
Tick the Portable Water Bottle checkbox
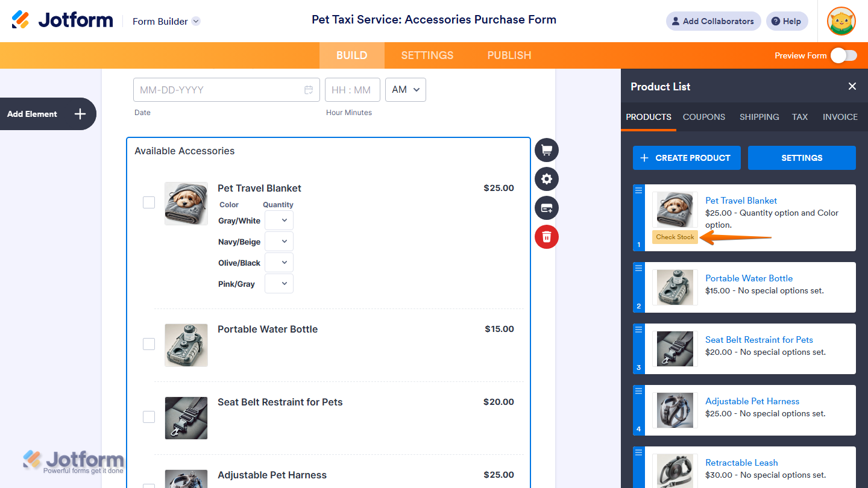[x=149, y=344]
